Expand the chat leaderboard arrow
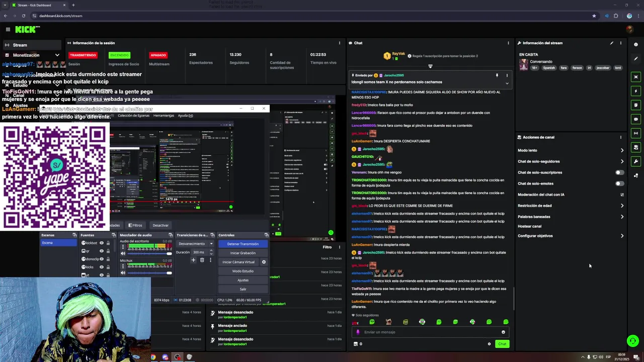 430,66
